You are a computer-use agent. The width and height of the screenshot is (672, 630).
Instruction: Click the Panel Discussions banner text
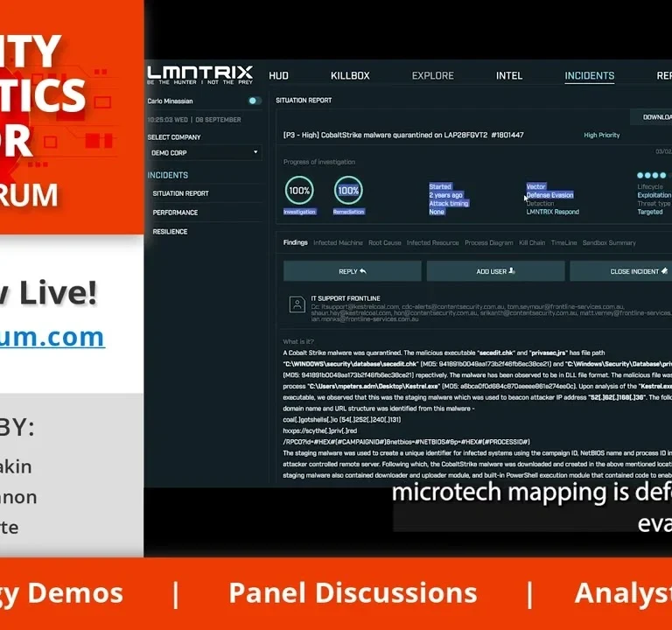tap(353, 592)
